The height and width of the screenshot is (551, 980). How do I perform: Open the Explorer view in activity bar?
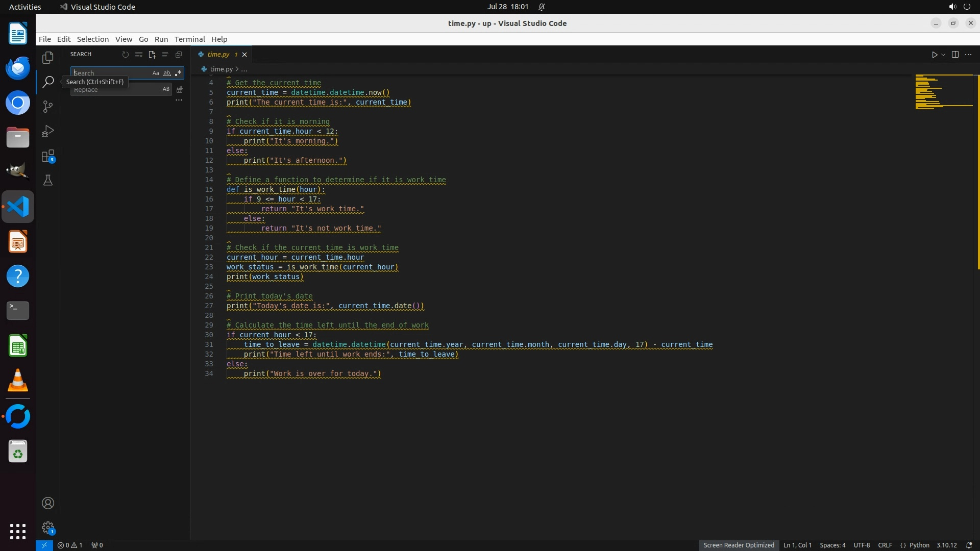pos(48,58)
